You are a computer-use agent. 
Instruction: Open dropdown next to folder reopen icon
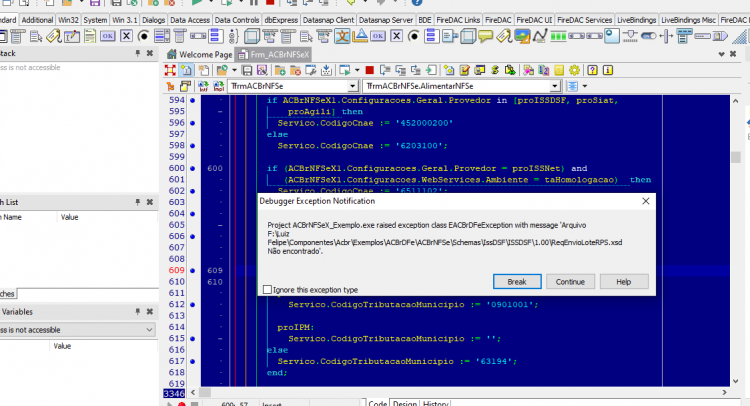pos(234,70)
